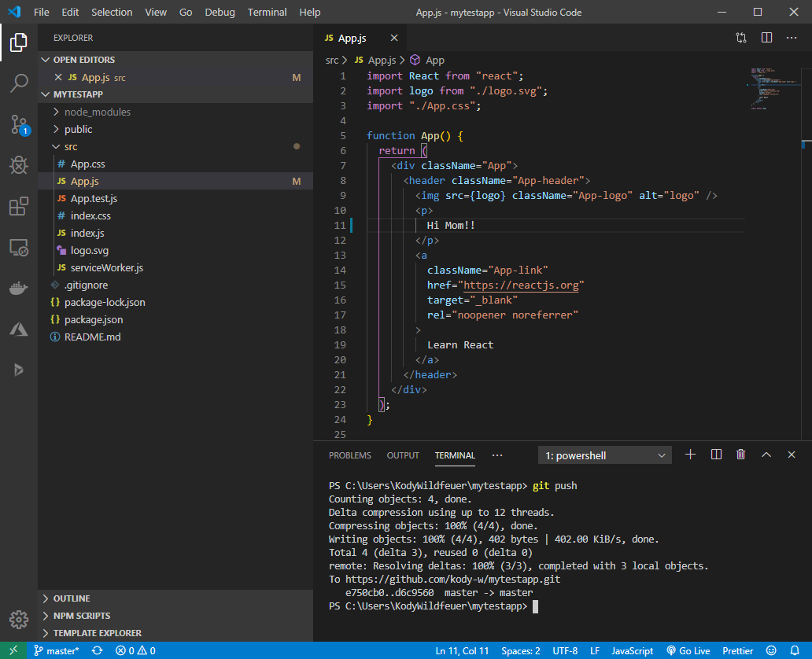Image resolution: width=812 pixels, height=659 pixels.
Task: Toggle Go Live server in status bar
Action: pos(688,650)
